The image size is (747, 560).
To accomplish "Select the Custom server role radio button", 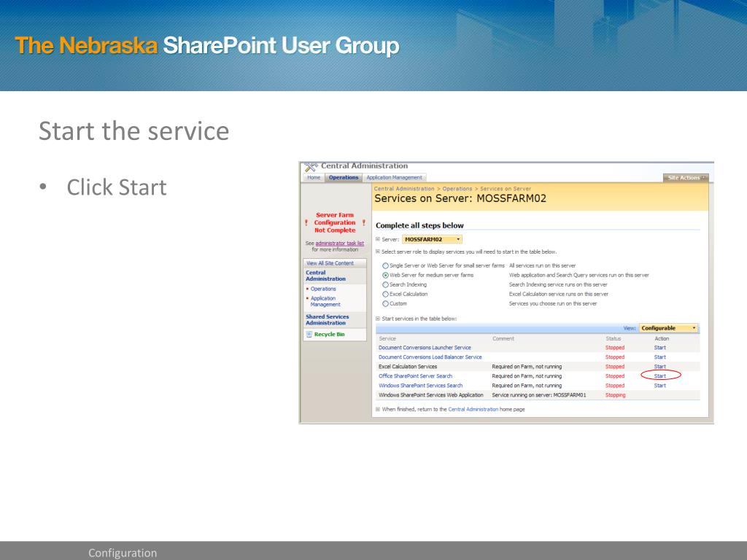I will [385, 304].
